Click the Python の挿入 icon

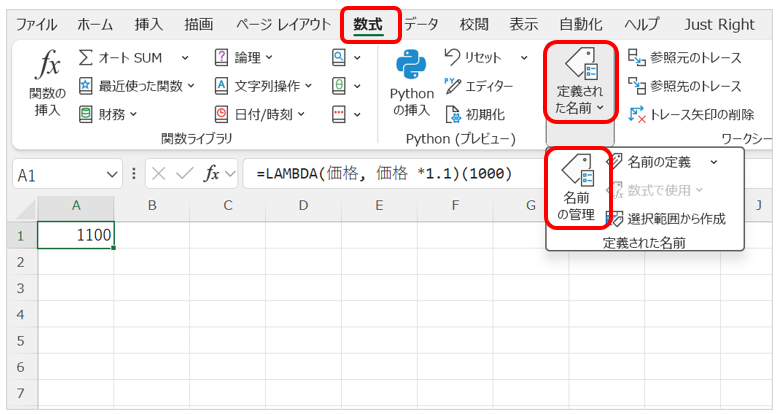coord(411,66)
